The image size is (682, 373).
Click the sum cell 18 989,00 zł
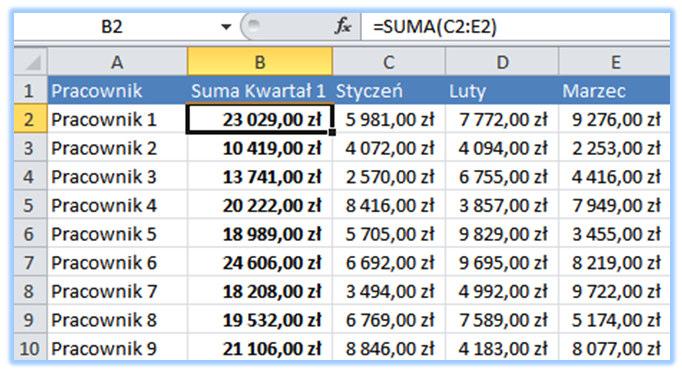point(260,233)
